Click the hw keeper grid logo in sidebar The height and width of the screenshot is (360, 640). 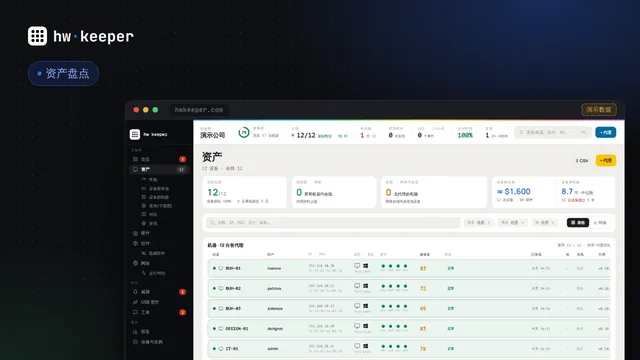(135, 134)
